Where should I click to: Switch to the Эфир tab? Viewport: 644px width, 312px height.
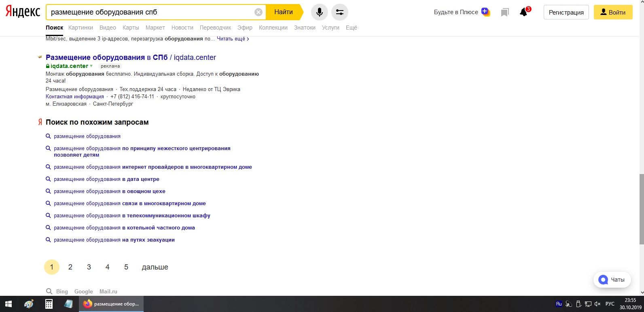point(245,28)
